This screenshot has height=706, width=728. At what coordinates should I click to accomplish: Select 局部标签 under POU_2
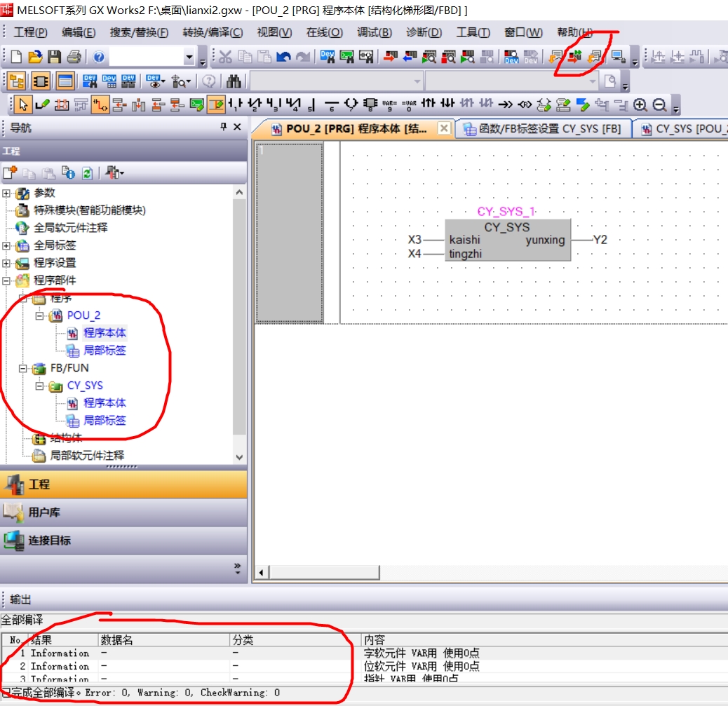(105, 351)
